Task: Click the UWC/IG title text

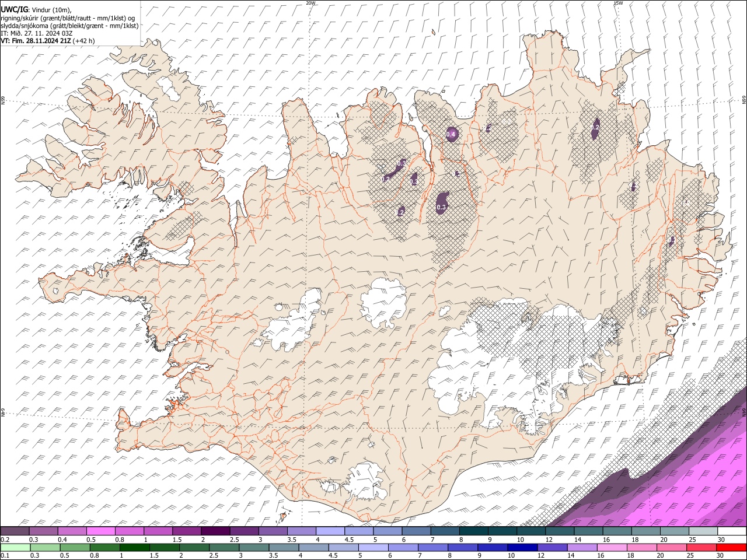Action: coord(14,9)
